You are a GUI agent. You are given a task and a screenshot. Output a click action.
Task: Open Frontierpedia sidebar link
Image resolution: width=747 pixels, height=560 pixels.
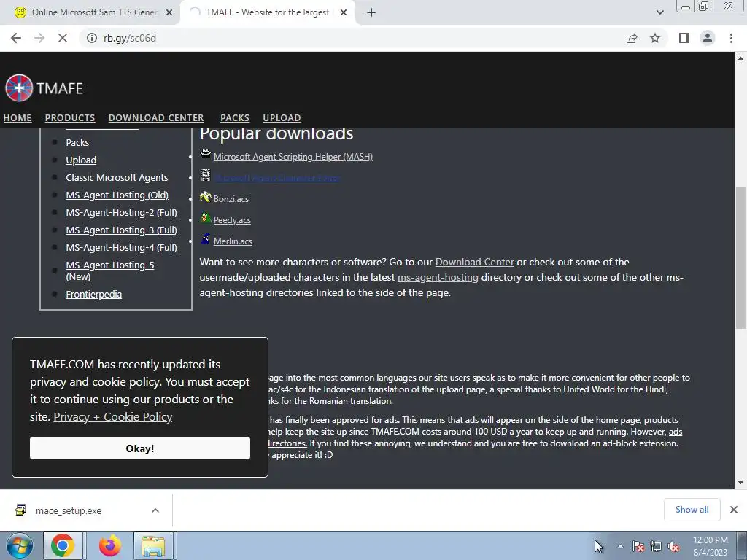tap(94, 295)
